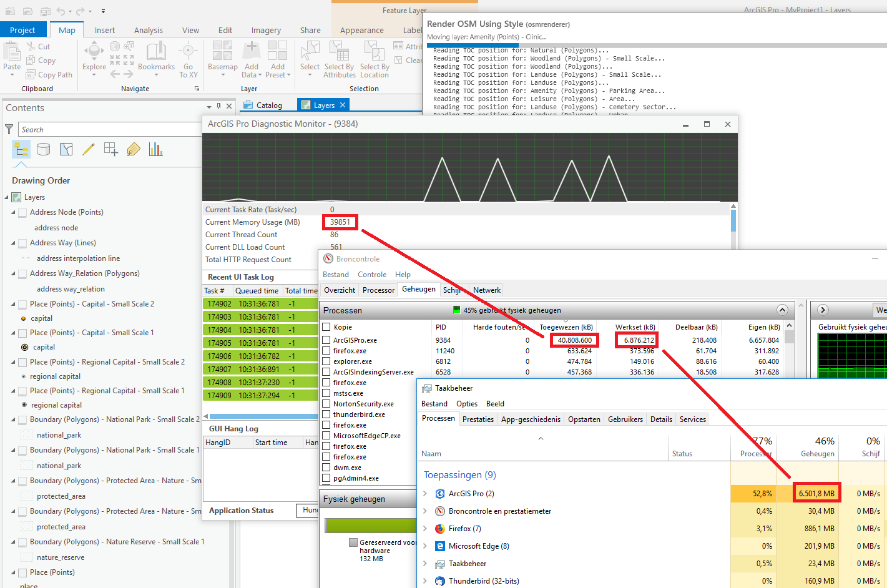Switch to the Prestaties tab in Taakbeheer

pos(478,419)
